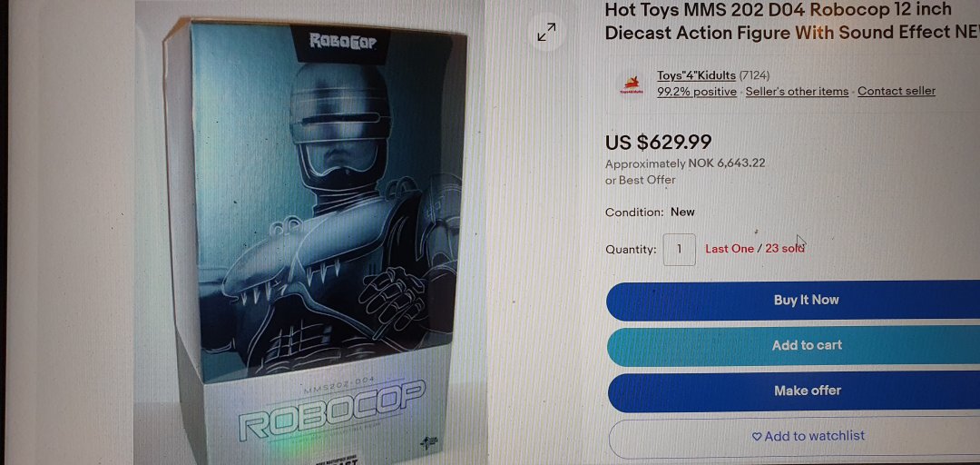Click the Contact seller link

point(897,91)
